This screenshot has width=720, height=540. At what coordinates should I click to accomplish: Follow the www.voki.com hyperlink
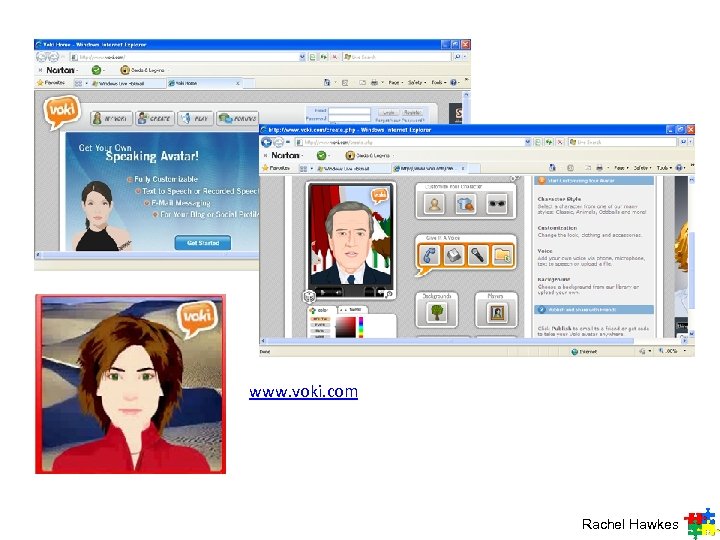(x=303, y=392)
